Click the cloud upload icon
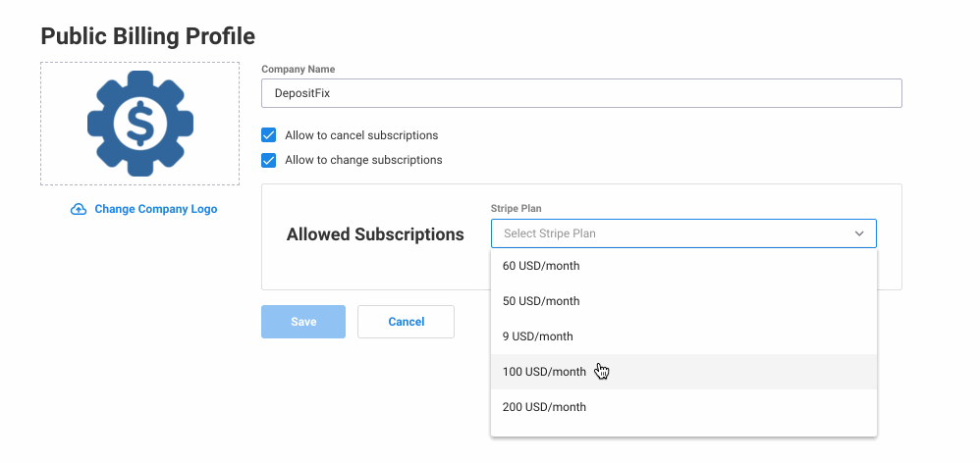This screenshot has height=463, width=980. (x=79, y=209)
